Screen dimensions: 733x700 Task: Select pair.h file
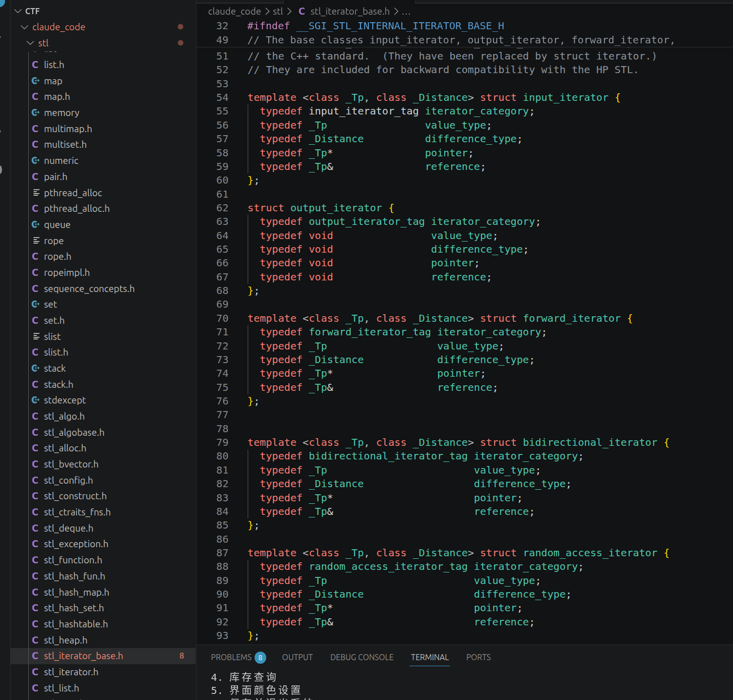pos(55,177)
